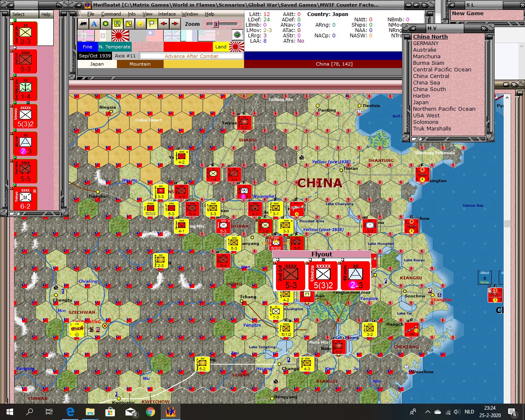Open the Mail app from the taskbar
The width and height of the screenshot is (525, 420).
(x=130, y=412)
